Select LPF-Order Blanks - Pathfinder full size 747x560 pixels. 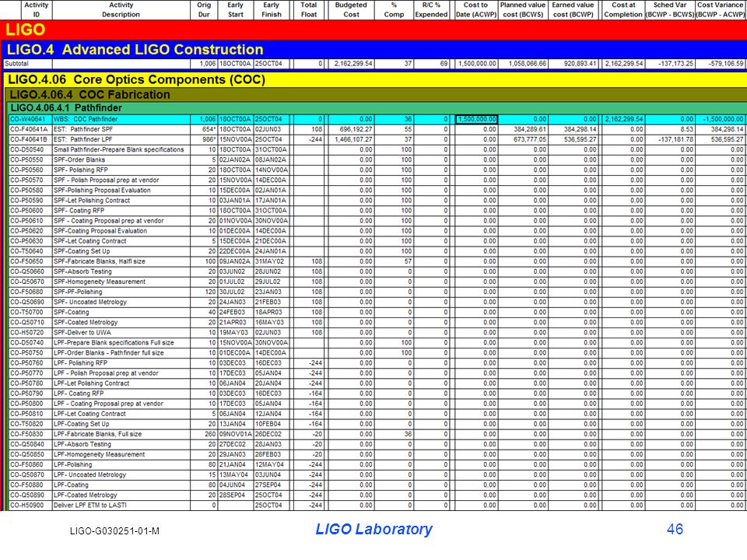[378, 353]
